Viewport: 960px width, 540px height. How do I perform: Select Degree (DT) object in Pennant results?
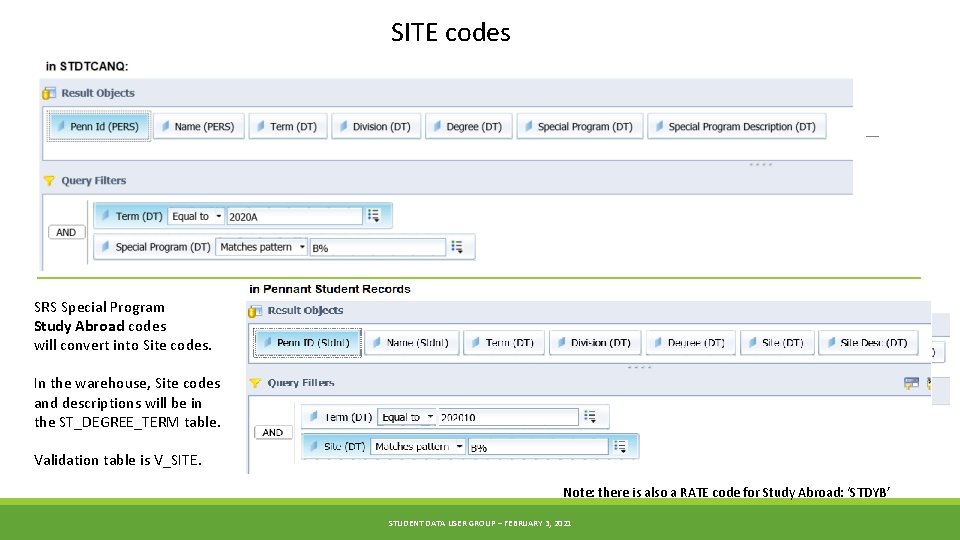[690, 342]
